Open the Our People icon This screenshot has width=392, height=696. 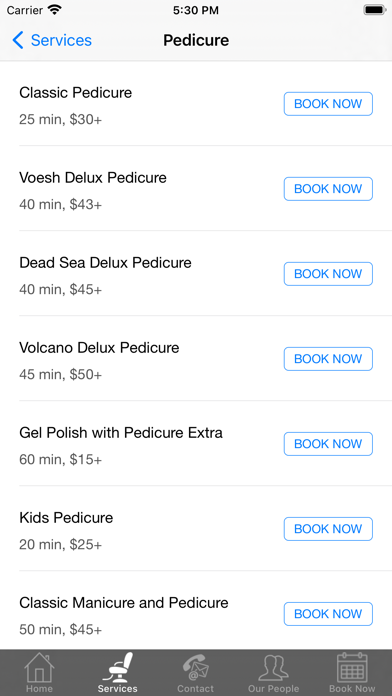(273, 667)
